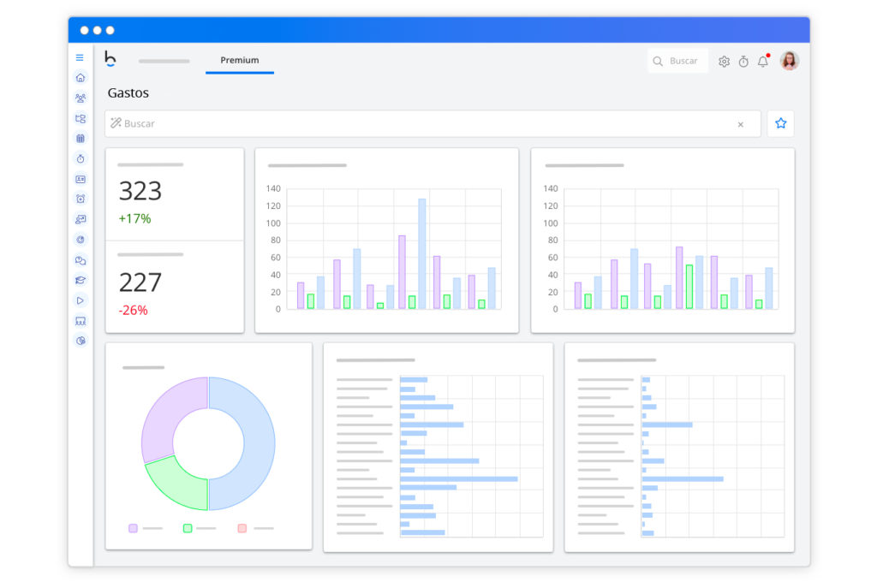Open the calendar grid icon in sidebar
Screen dimensions: 877x588
tap(81, 139)
